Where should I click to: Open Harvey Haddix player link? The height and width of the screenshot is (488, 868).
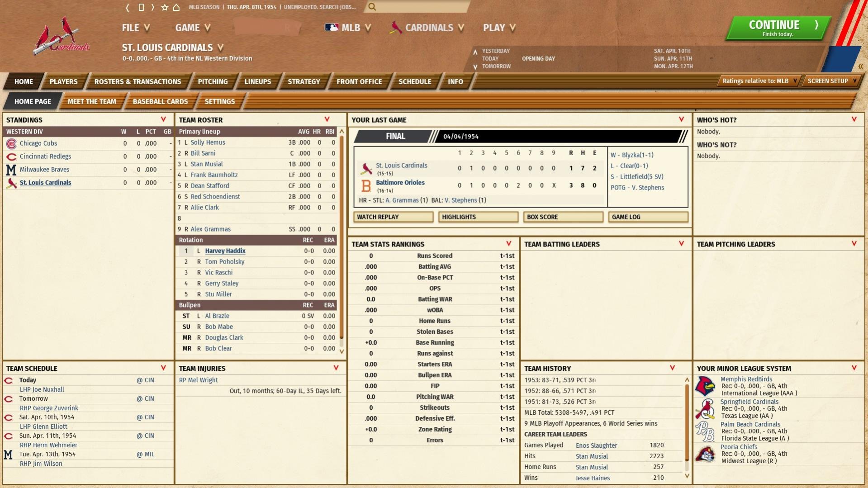(x=225, y=251)
